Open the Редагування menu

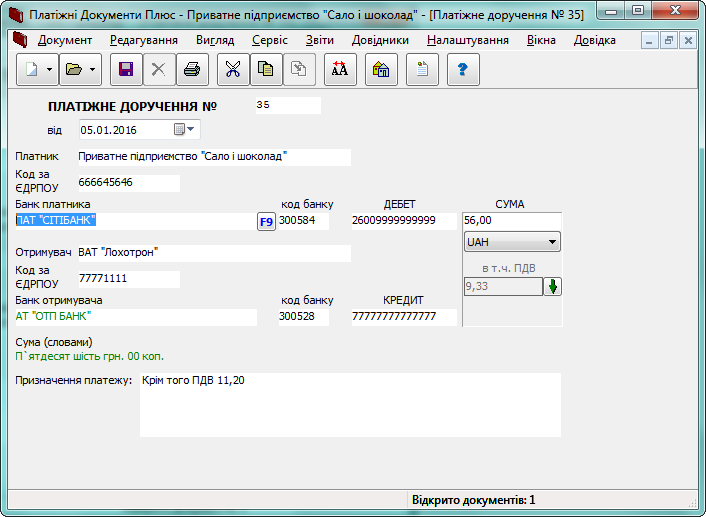(144, 40)
